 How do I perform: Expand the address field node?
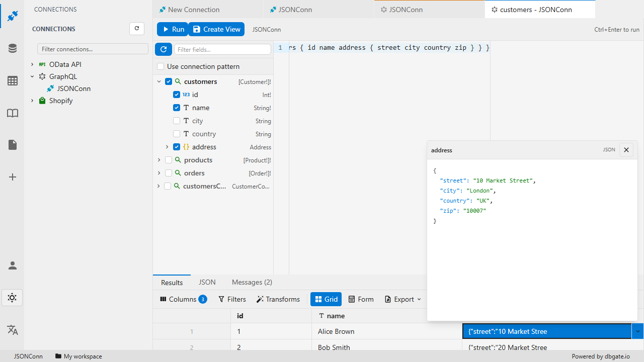point(167,147)
